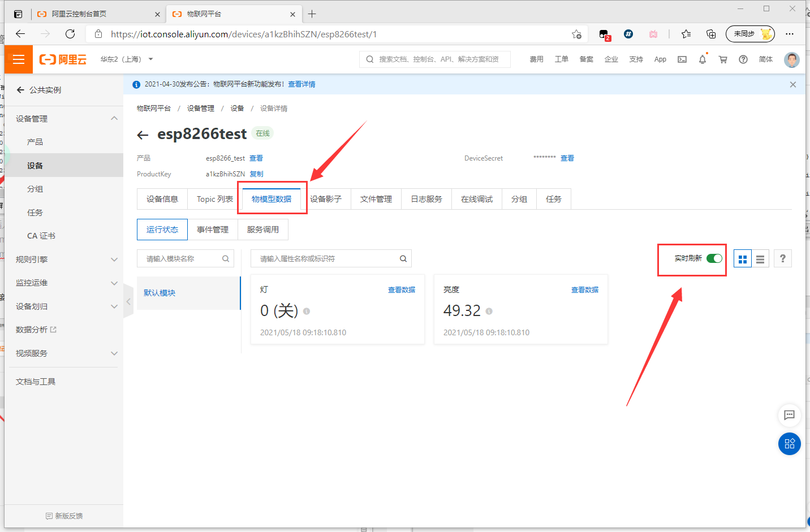Click 物联网平台 in the breadcrumb
The height and width of the screenshot is (532, 810).
click(153, 109)
